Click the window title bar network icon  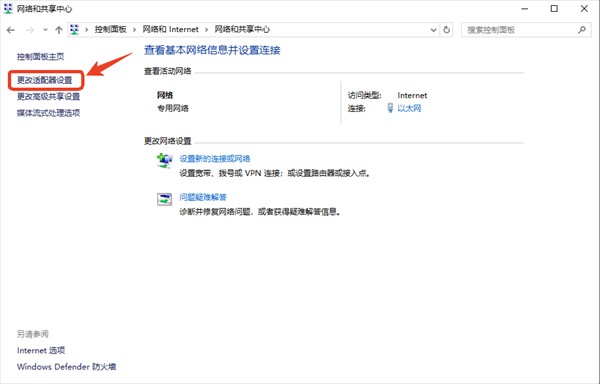click(8, 8)
